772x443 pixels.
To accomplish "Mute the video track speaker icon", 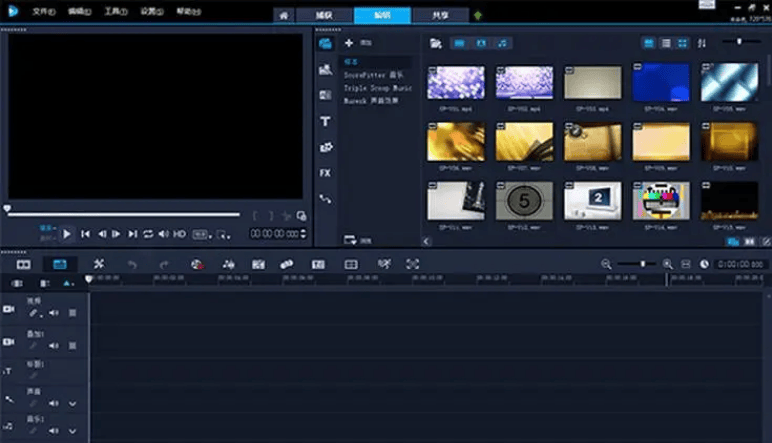I will point(54,313).
